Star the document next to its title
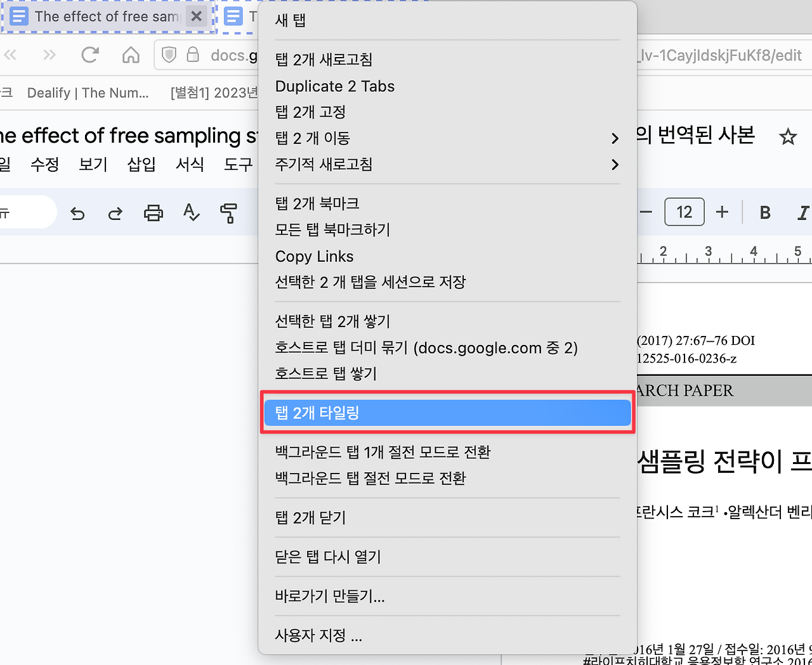 click(x=788, y=136)
